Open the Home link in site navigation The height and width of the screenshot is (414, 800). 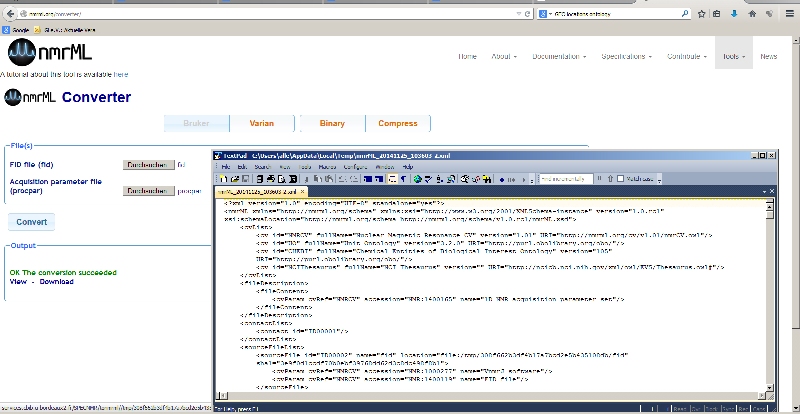(467, 56)
